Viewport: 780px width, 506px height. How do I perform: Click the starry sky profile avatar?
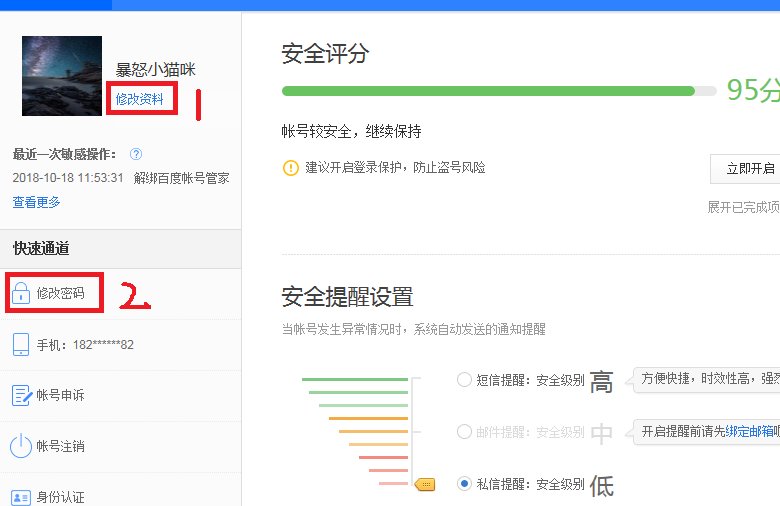[x=62, y=76]
